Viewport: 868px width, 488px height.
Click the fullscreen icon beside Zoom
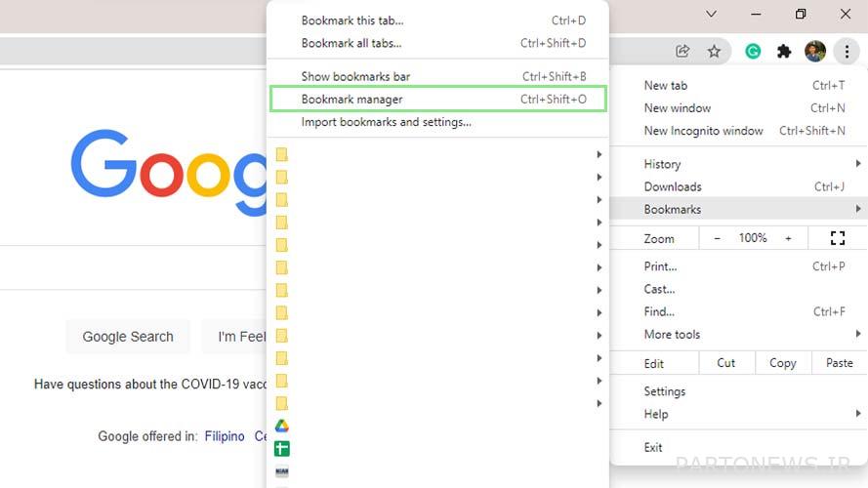coord(838,238)
